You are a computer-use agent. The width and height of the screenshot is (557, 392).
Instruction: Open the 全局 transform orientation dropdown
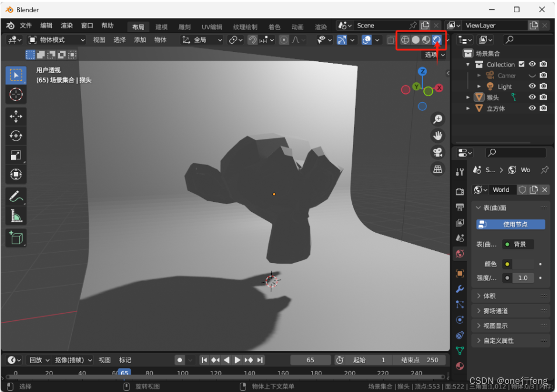point(202,40)
